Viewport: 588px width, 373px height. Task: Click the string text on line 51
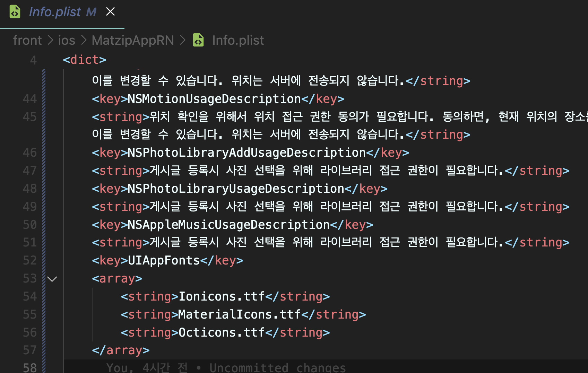pos(327,242)
